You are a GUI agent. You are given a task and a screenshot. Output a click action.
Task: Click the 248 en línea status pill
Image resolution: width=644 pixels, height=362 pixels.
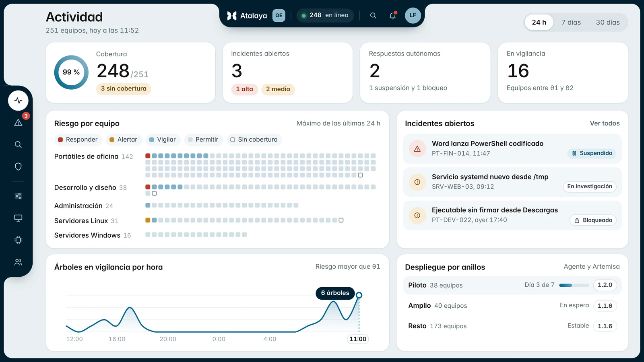(x=325, y=15)
